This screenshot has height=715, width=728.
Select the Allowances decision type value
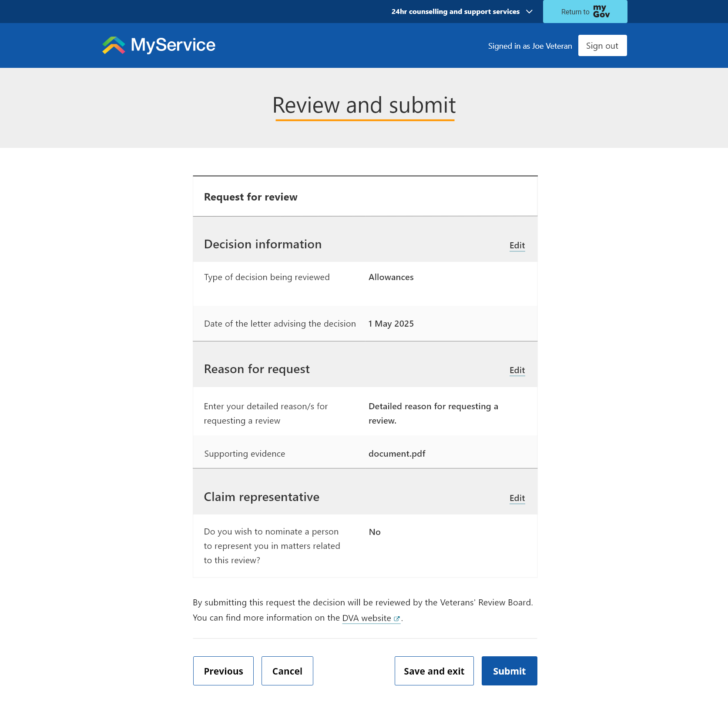click(x=390, y=277)
